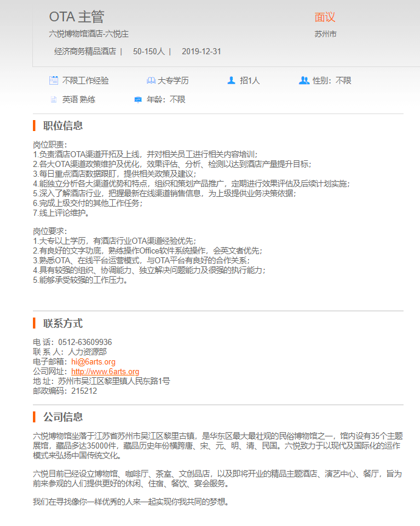The width and height of the screenshot is (420, 526).
Task: Click the book icon next to 大专学历
Action: tap(151, 80)
